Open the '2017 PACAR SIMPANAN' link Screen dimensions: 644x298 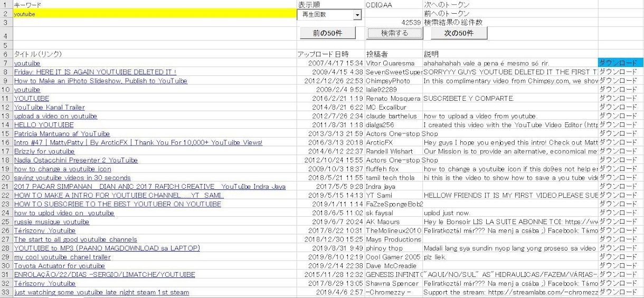(x=150, y=187)
